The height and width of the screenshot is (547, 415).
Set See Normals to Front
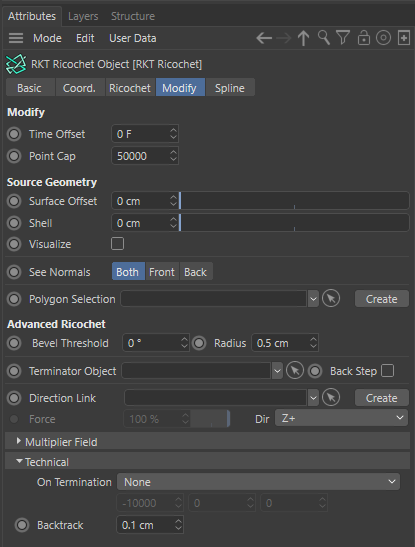[162, 272]
